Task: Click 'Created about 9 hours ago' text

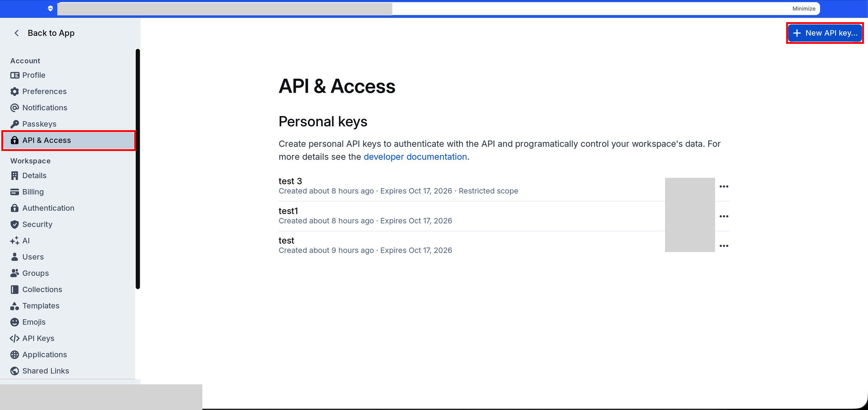Action: tap(326, 250)
